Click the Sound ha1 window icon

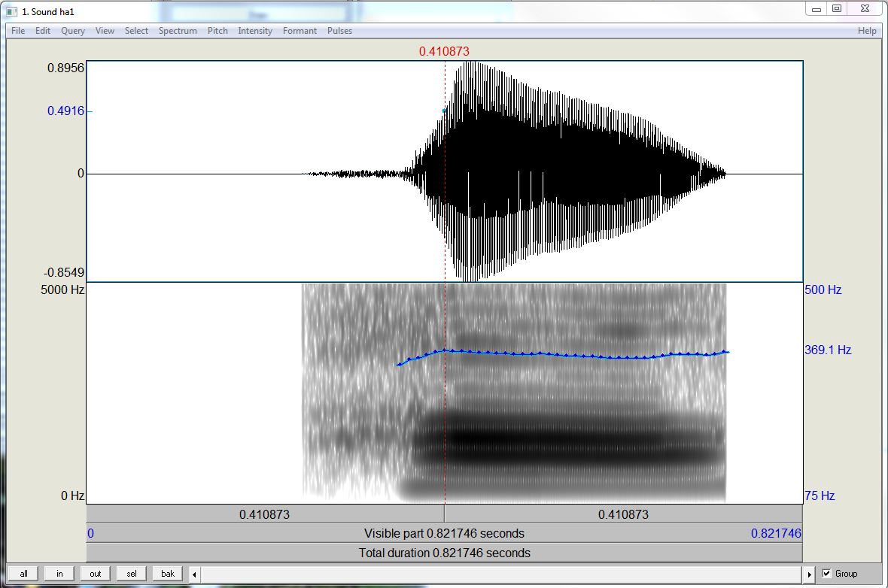click(x=11, y=11)
